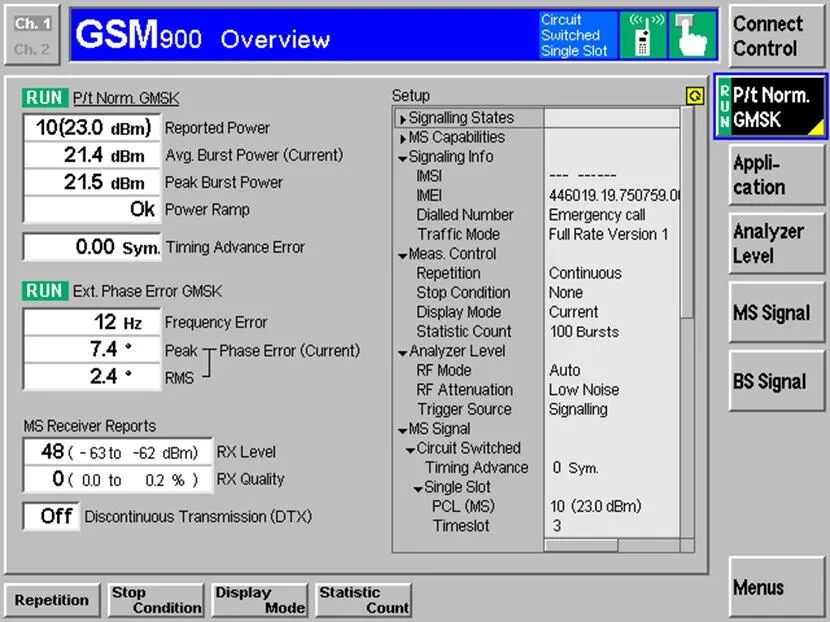Select the Stop Condition row in Setup tree
Screen dimensions: 830x622
click(537, 293)
